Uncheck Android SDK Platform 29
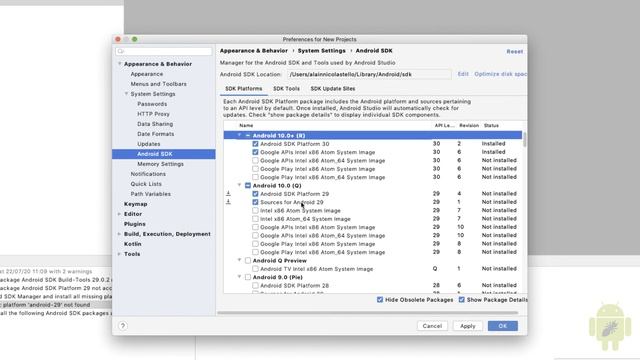 pyautogui.click(x=255, y=194)
